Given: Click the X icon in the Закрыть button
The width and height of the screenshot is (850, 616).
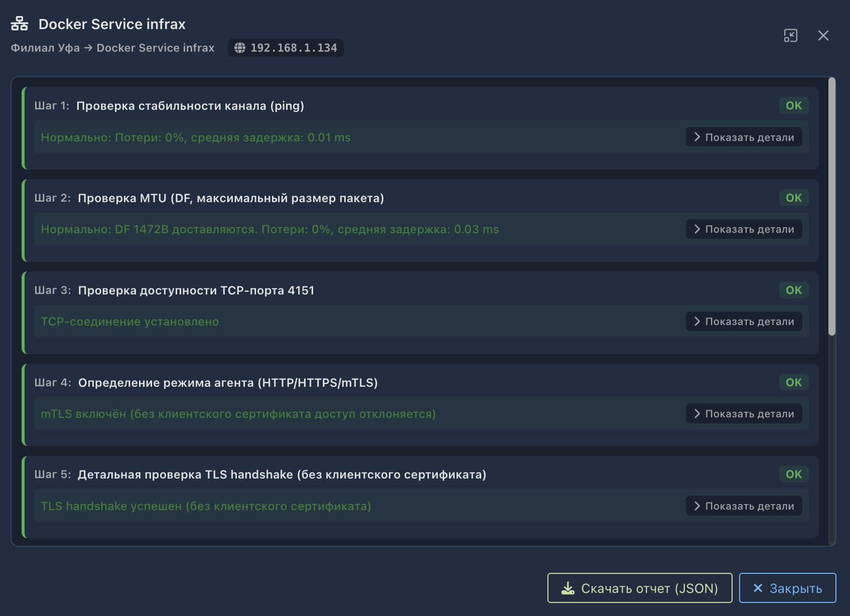Looking at the screenshot, I should coord(758,588).
